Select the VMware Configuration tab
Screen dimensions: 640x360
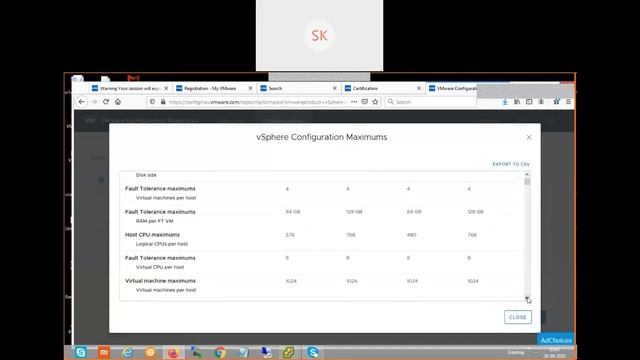click(x=452, y=88)
